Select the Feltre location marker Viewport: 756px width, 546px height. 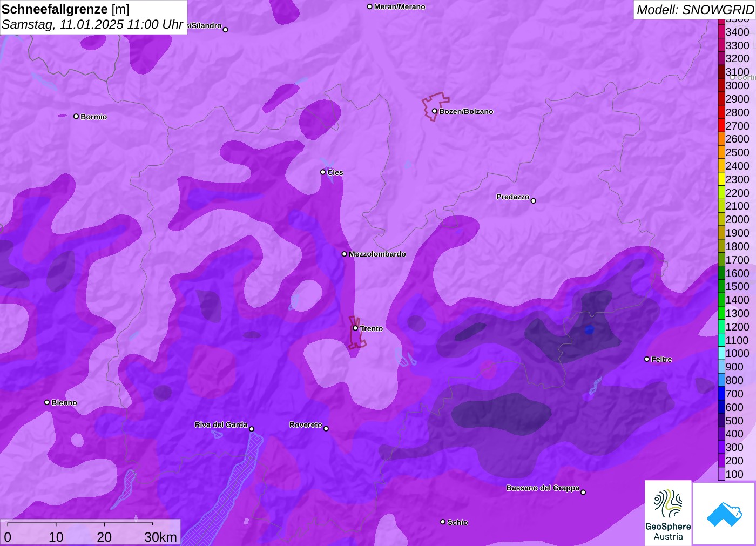(646, 359)
